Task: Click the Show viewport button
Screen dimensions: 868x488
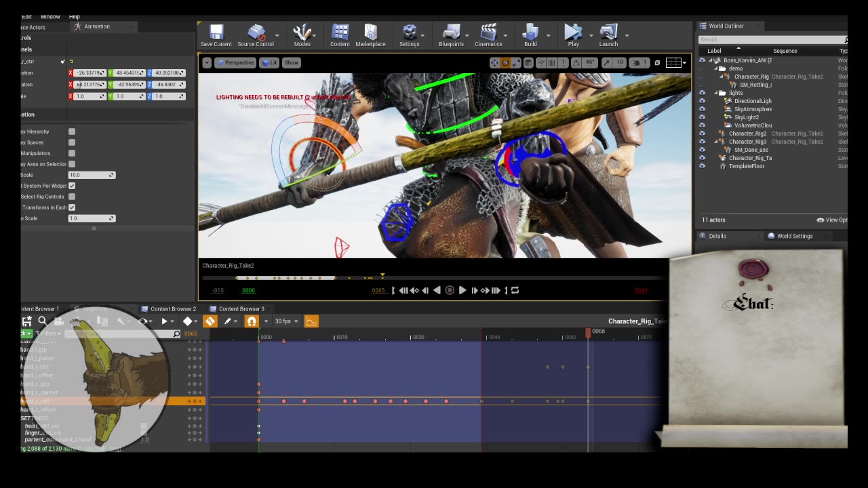Action: 291,62
